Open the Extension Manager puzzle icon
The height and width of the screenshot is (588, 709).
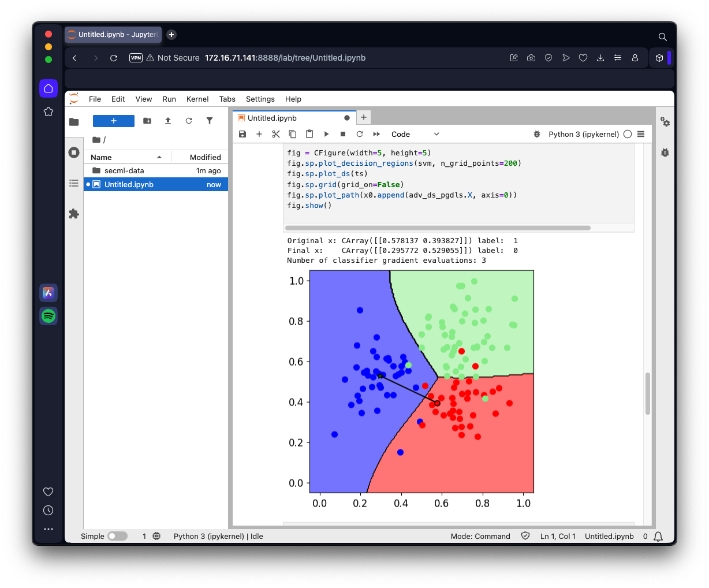[x=74, y=214]
